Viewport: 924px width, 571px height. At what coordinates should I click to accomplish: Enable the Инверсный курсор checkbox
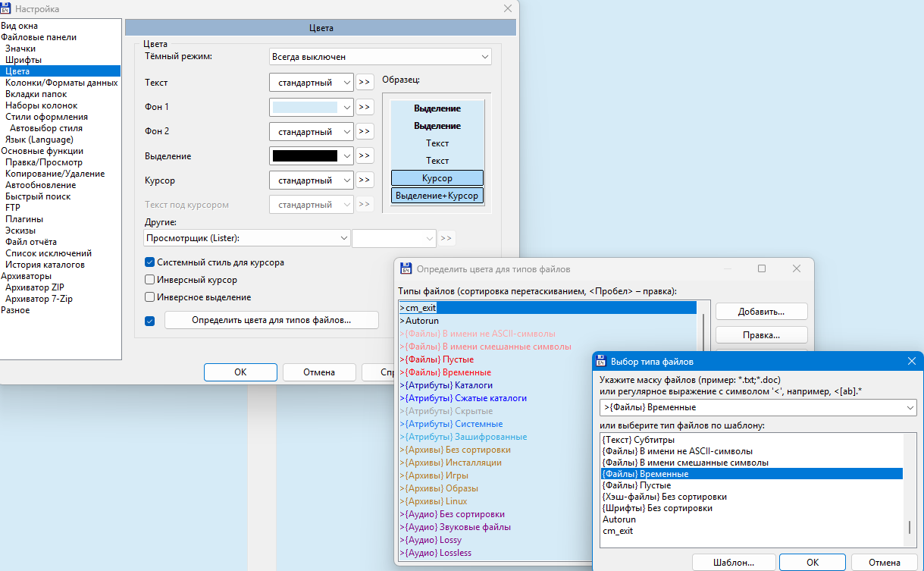[150, 280]
